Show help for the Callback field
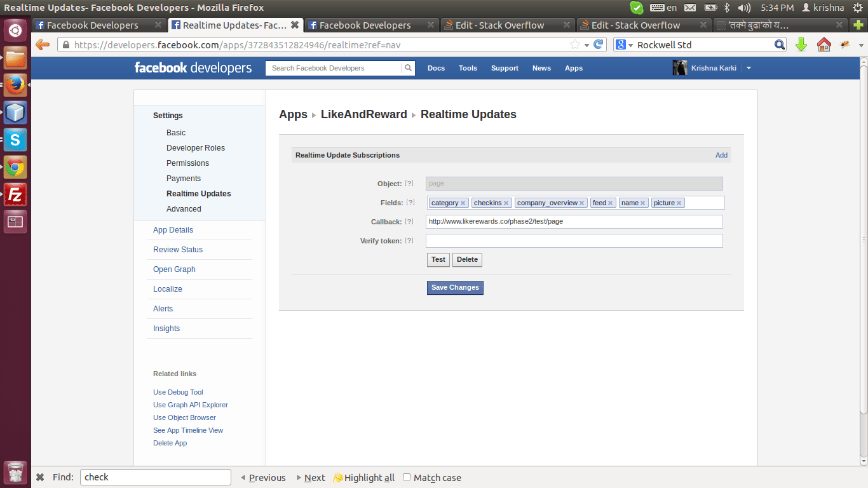 [x=409, y=222]
